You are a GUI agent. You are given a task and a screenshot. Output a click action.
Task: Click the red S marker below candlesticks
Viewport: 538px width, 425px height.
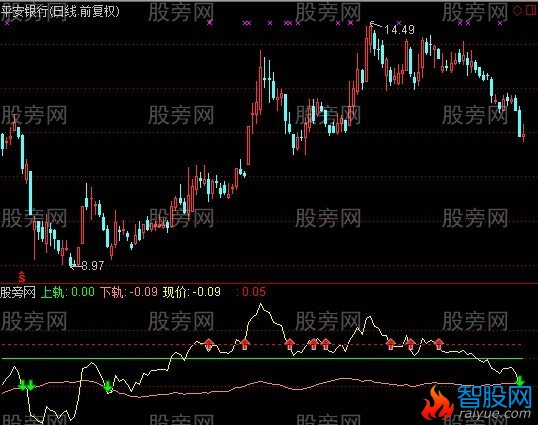coord(22,276)
